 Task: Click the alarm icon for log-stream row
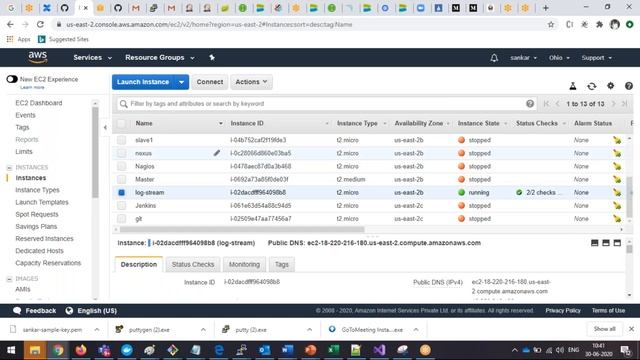(x=617, y=192)
